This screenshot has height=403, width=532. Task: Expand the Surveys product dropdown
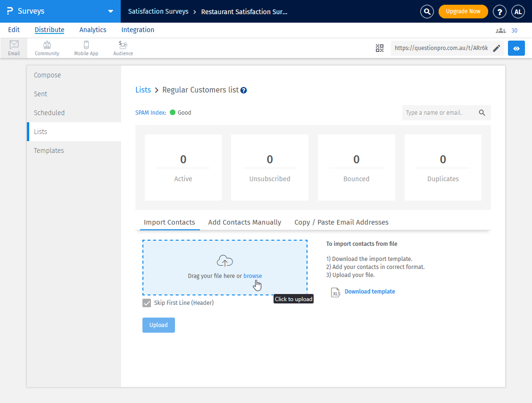[x=110, y=11]
